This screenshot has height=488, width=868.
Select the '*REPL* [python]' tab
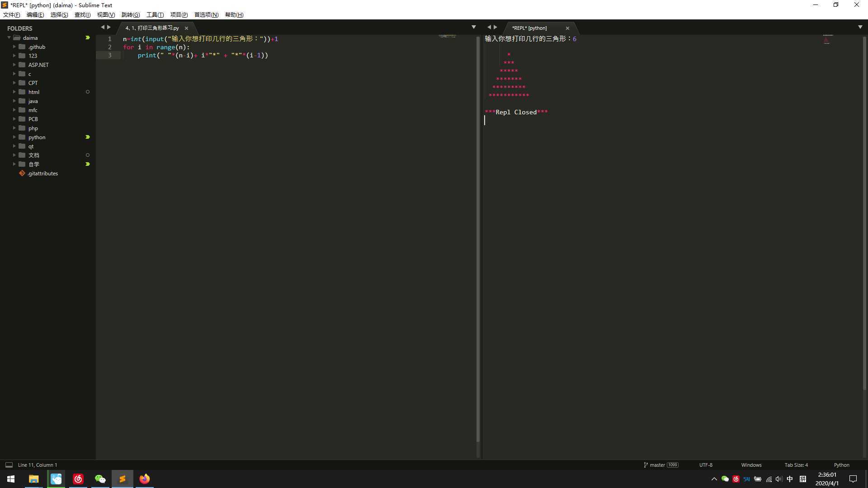click(x=528, y=28)
